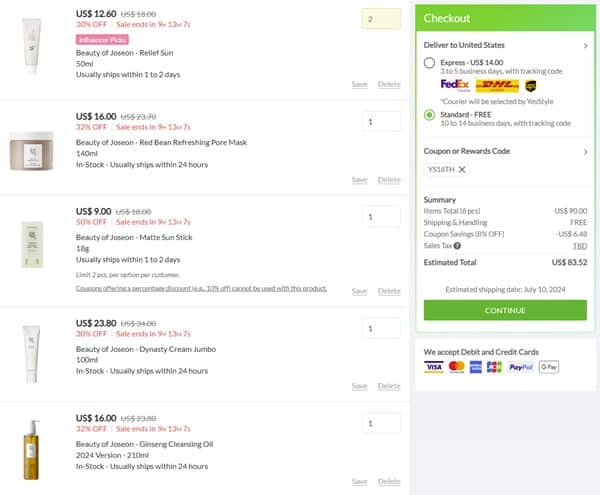Viewport: 600px width, 495px height.
Task: Select Express US$ 14.00 shipping
Action: (431, 63)
